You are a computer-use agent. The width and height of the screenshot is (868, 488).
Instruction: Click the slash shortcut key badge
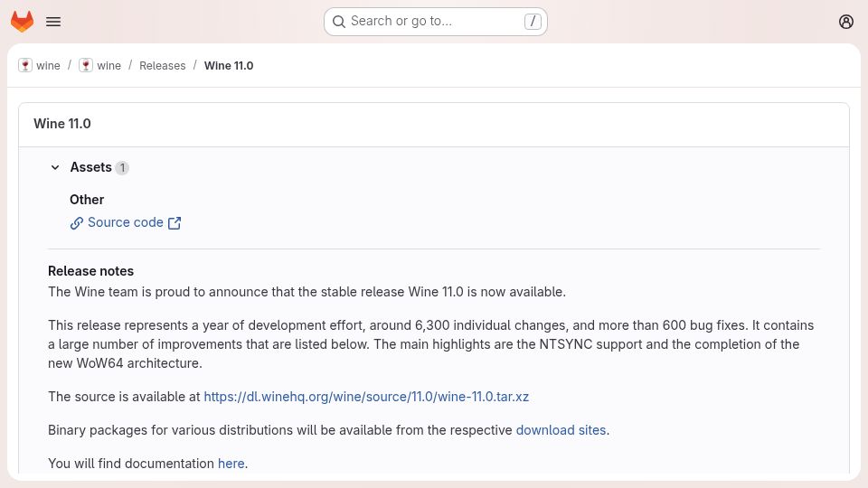[533, 22]
